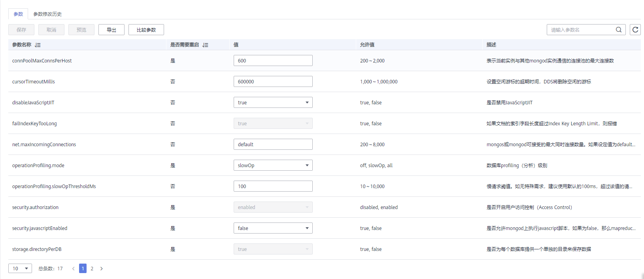Image resolution: width=644 pixels, height=279 pixels.
Task: Open page size 10 selector
Action: coord(20,269)
